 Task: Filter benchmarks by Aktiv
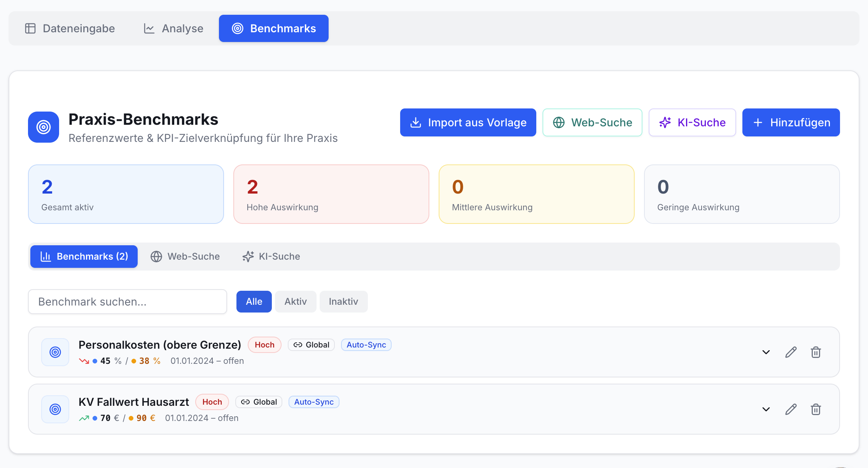(x=296, y=302)
